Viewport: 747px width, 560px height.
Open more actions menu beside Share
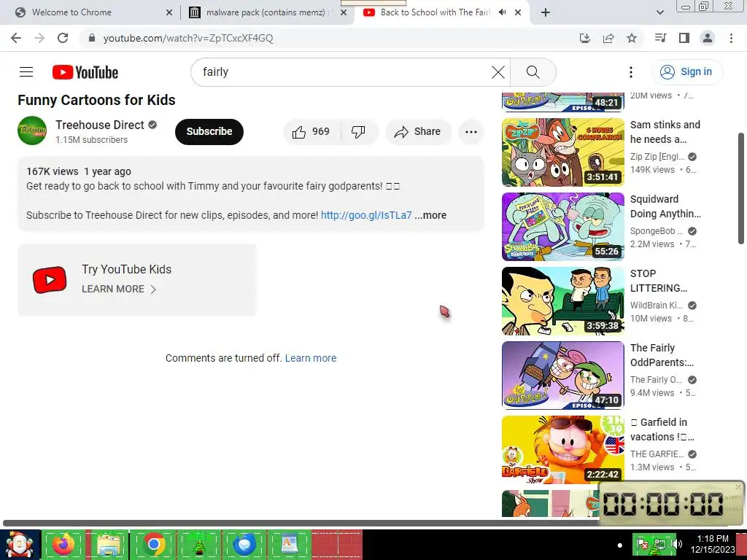471,132
